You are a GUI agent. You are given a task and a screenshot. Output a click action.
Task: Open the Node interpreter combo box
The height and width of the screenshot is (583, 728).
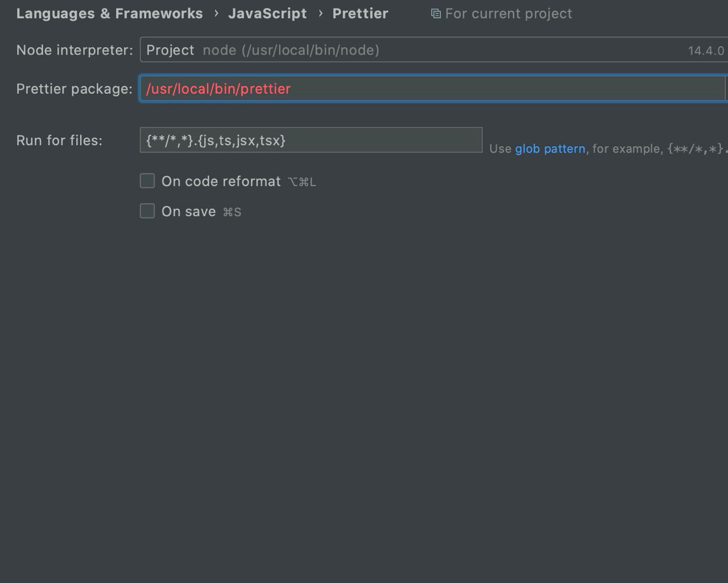432,50
